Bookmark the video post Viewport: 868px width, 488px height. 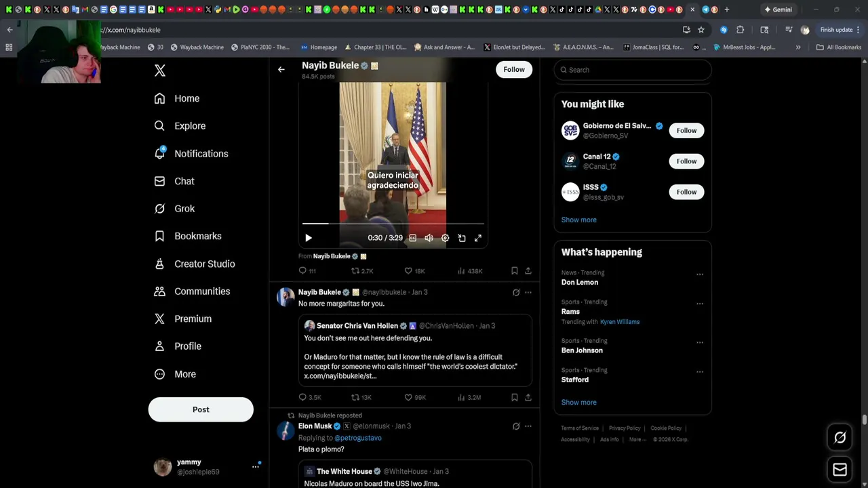coord(515,270)
